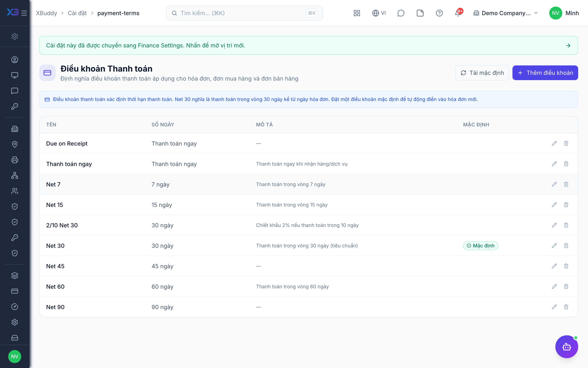
Task: Go to XBuddy breadcrumb
Action: pos(46,13)
